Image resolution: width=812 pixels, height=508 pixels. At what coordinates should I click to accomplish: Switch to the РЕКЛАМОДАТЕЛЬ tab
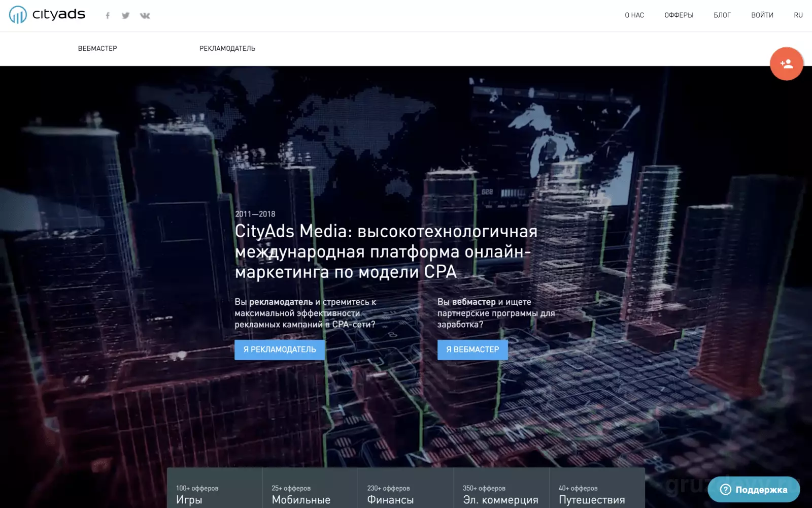227,48
